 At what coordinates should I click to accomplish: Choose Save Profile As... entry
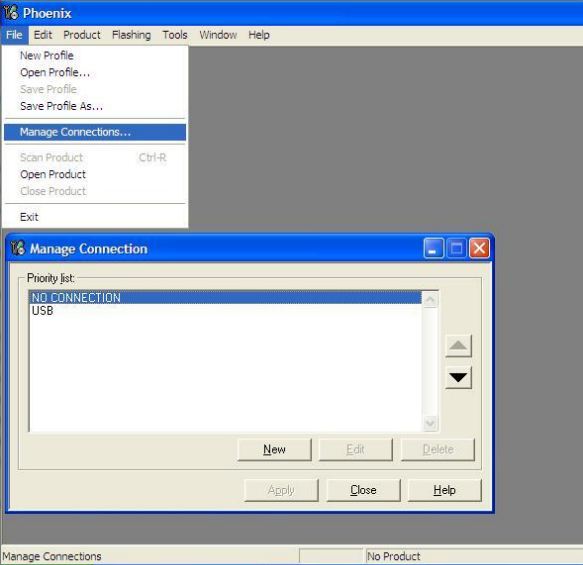(95, 106)
